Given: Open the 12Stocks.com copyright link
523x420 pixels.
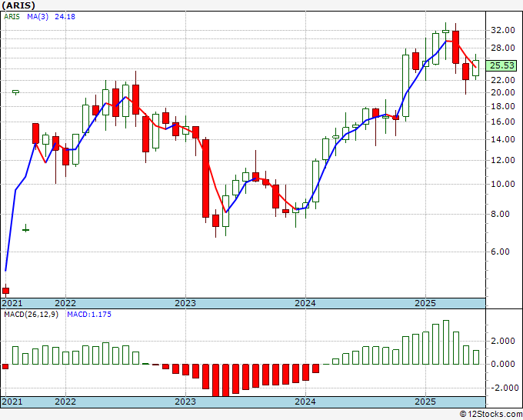Looking at the screenshot, I should [491, 415].
